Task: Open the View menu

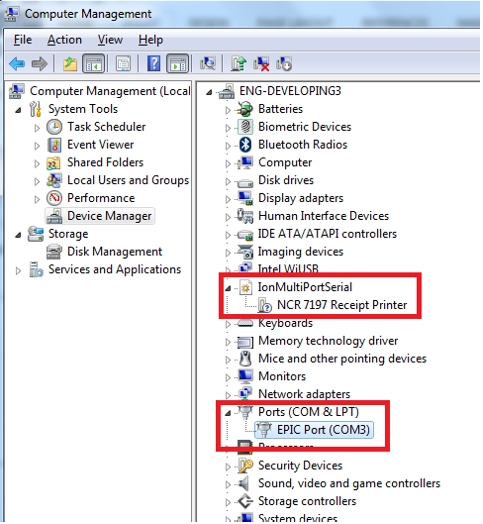Action: click(110, 40)
